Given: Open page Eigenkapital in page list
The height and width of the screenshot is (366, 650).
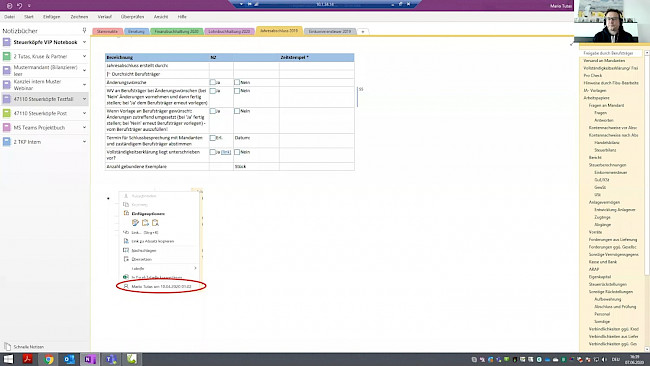Looking at the screenshot, I should (x=600, y=277).
